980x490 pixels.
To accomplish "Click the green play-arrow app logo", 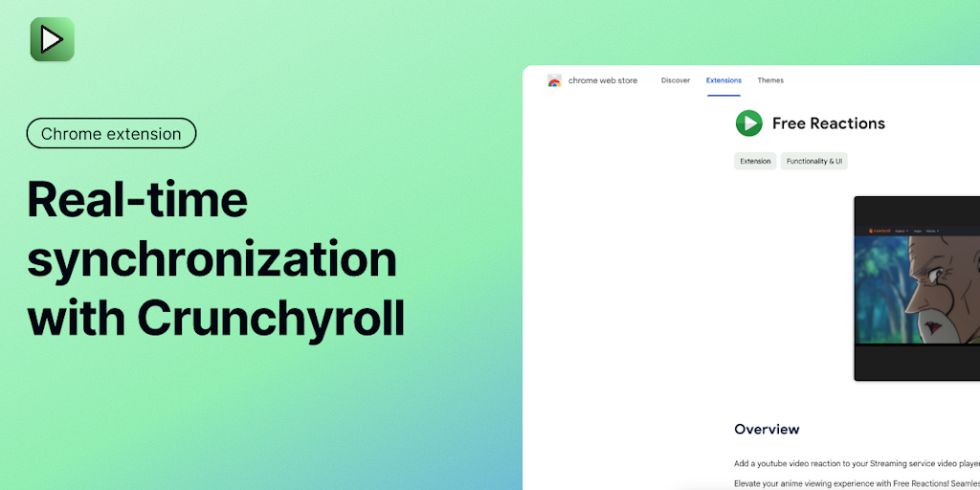I will pyautogui.click(x=53, y=39).
